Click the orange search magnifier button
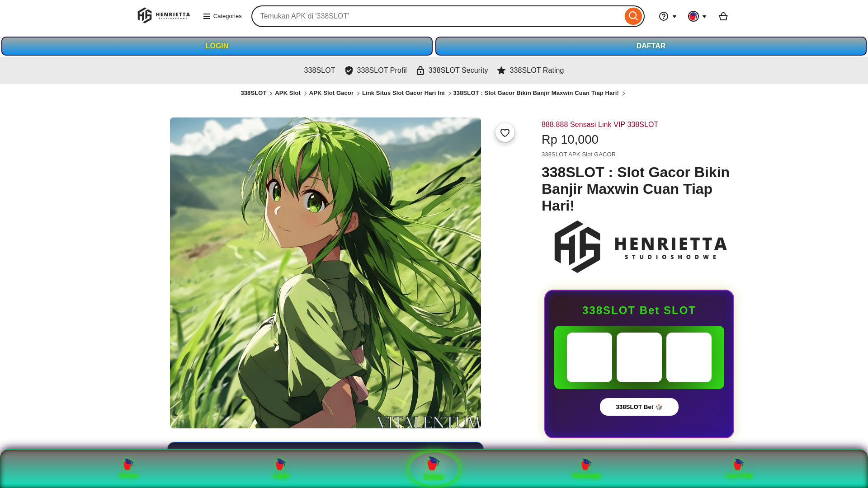868x488 pixels. click(633, 16)
